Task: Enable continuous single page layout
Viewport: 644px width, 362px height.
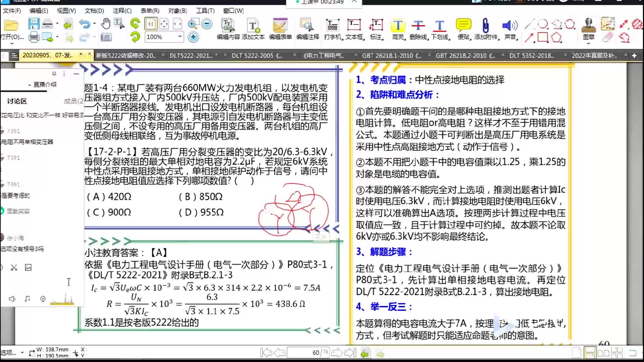Action: pos(590,353)
